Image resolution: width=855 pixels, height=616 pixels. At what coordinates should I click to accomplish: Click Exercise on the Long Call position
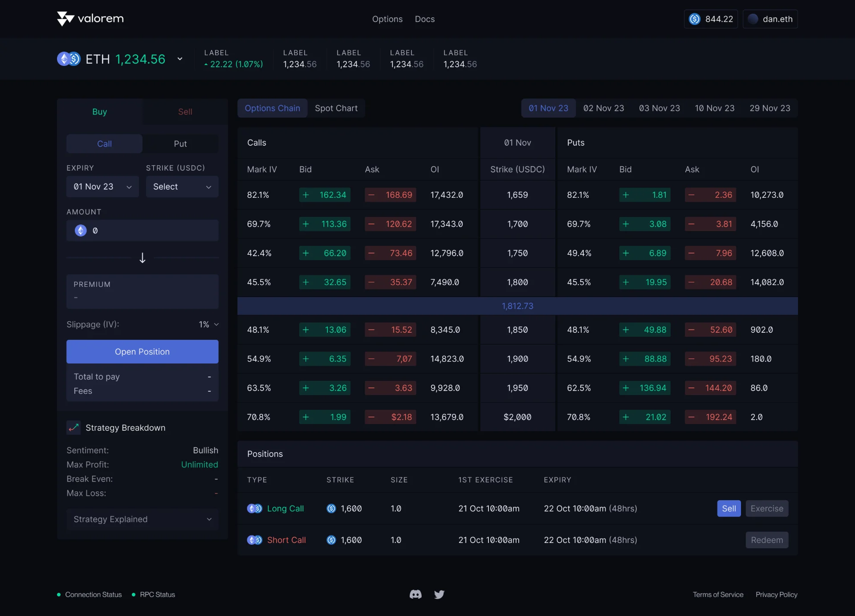(x=767, y=509)
